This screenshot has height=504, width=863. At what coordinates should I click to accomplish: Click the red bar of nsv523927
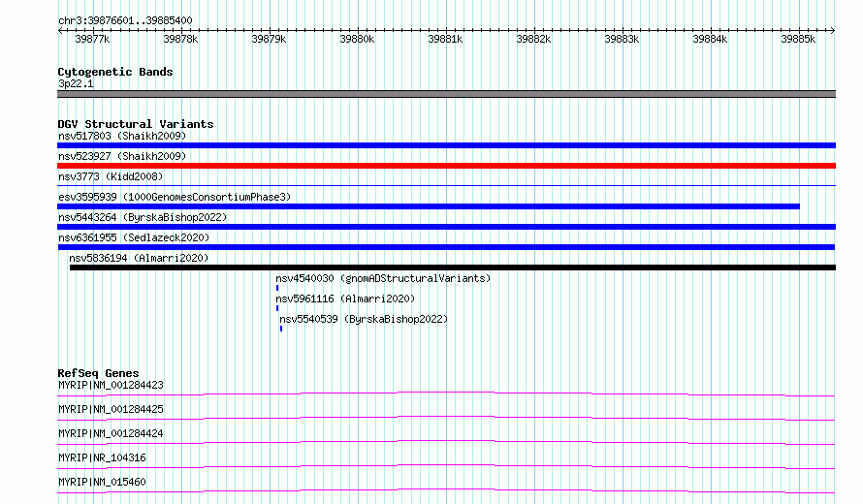pyautogui.click(x=446, y=166)
